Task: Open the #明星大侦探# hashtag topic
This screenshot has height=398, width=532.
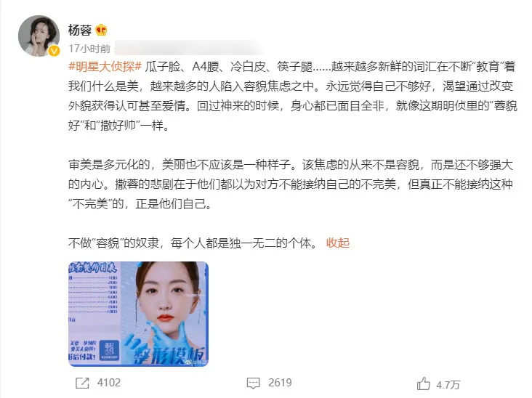Action: [105, 67]
